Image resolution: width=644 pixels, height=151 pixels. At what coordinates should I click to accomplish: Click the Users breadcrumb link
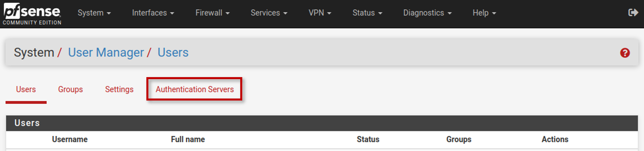(173, 52)
